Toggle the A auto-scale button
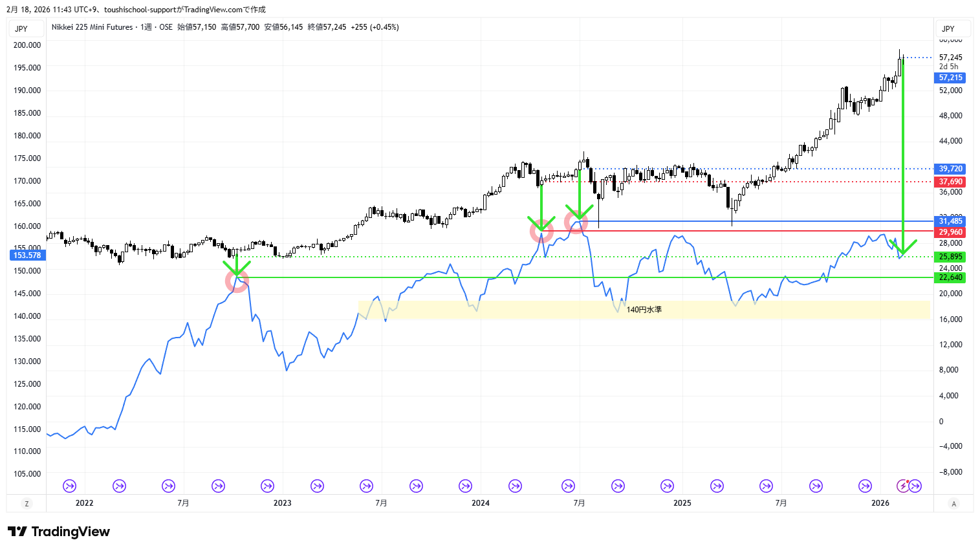Image resolution: width=980 pixels, height=551 pixels. 953,503
